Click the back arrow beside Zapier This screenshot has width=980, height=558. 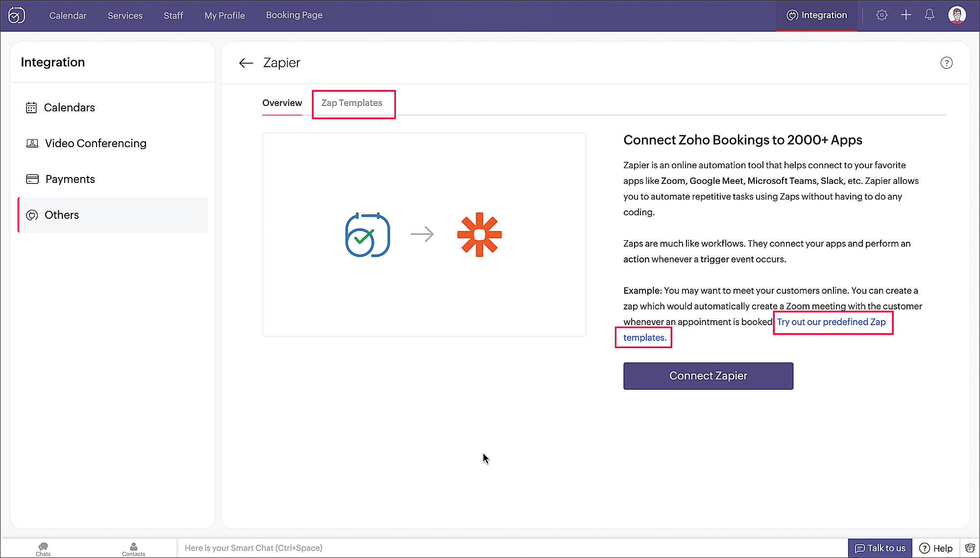pos(245,63)
